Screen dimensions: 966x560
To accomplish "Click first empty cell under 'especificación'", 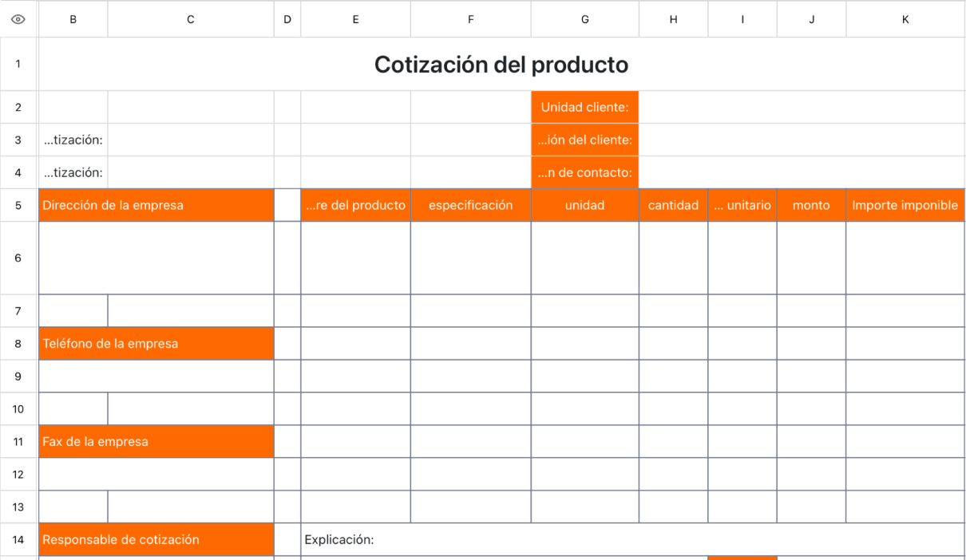I will tap(471, 258).
